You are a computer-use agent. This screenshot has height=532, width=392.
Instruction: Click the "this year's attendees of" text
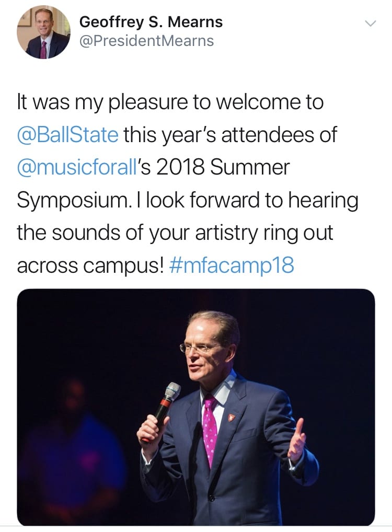click(230, 135)
